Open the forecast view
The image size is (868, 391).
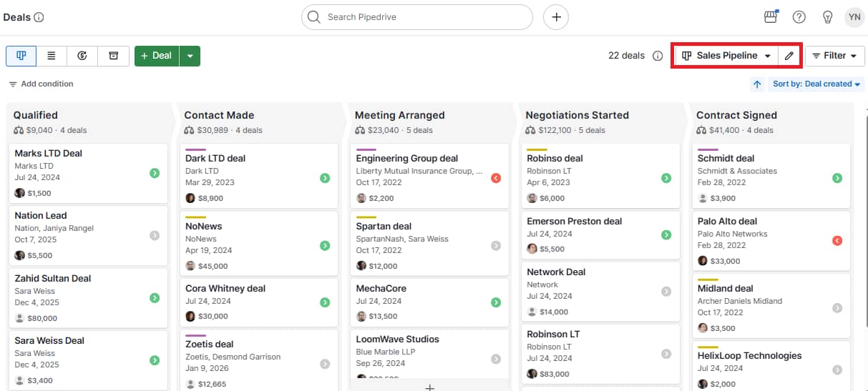pyautogui.click(x=82, y=56)
